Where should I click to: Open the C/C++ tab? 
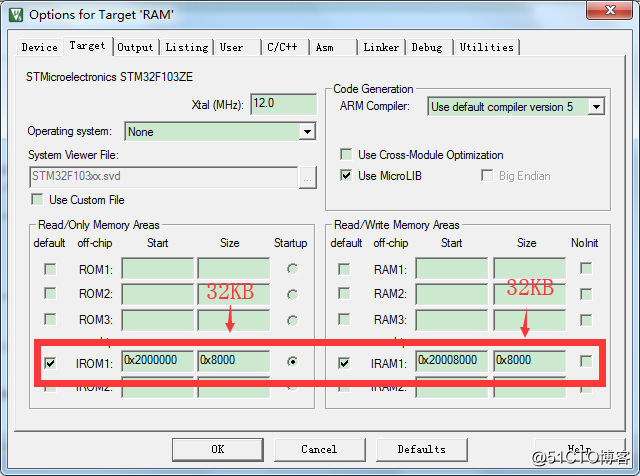(285, 47)
